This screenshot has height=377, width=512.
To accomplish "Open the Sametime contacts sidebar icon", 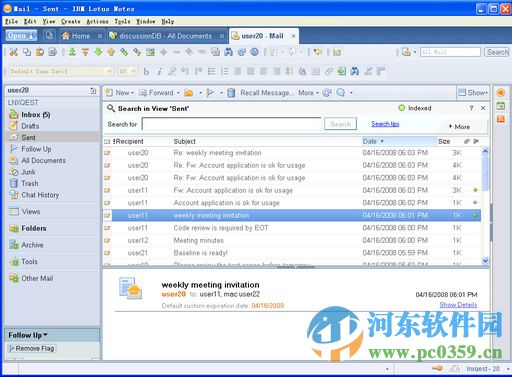I will tap(500, 93).
